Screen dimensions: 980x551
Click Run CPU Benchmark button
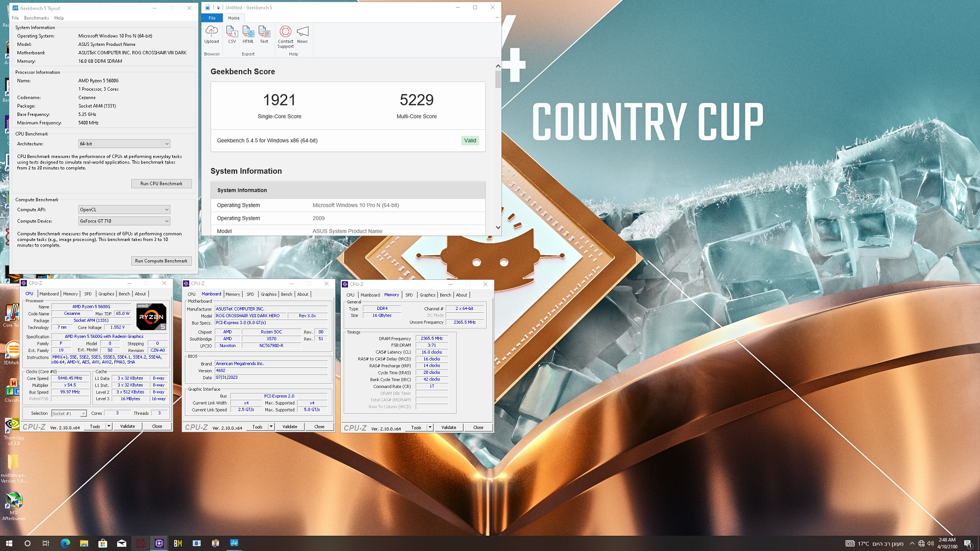[161, 184]
